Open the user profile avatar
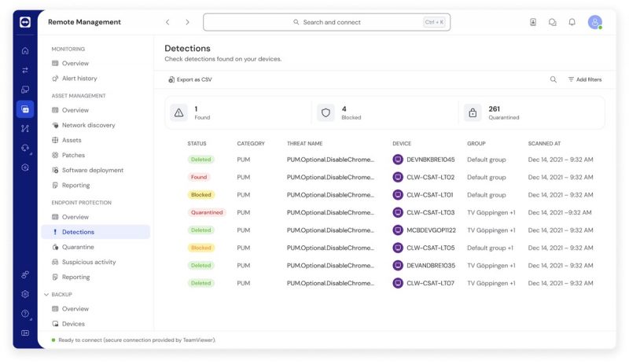629x364 pixels. (x=595, y=22)
